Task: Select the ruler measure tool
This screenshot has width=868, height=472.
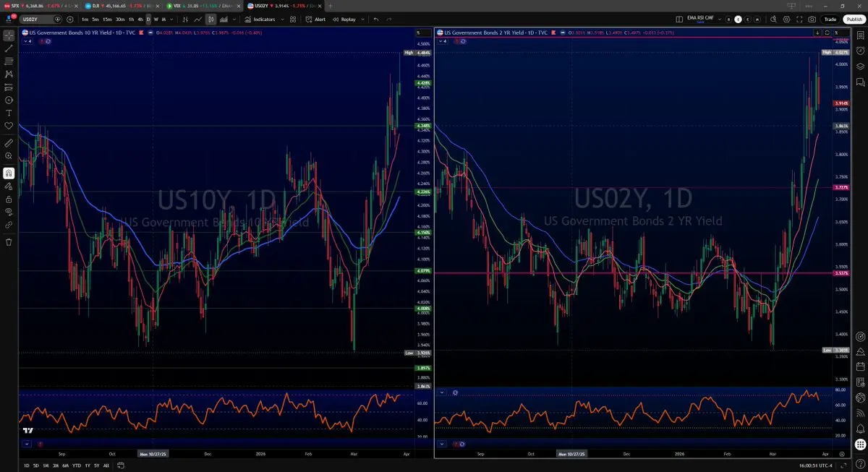Action: [x=9, y=143]
